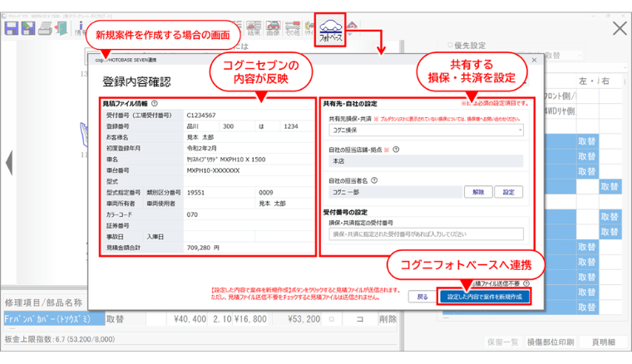Click the 損保・共済指定の受付番号 input field
Image resolution: width=632 pixels, height=364 pixels.
(426, 234)
